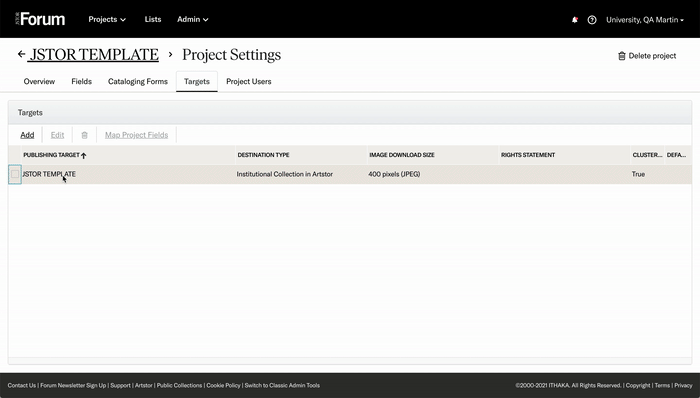Click the Add target button
This screenshot has height=398, width=700.
(27, 135)
